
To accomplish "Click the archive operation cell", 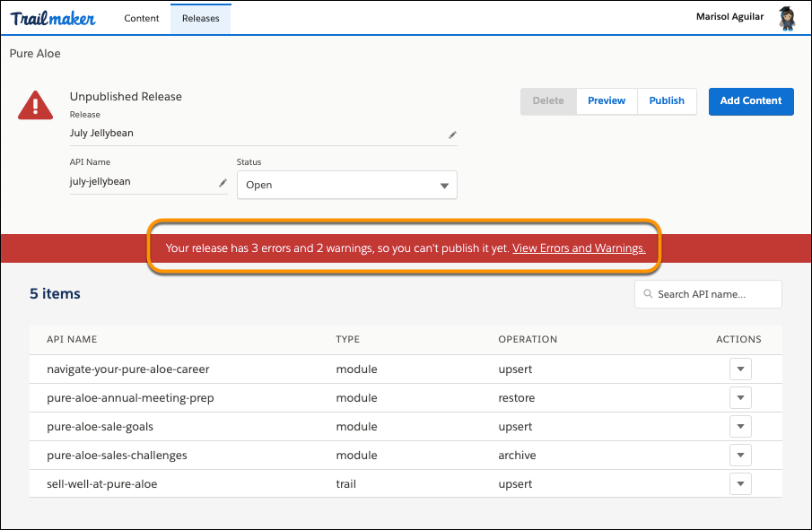I will 517,456.
